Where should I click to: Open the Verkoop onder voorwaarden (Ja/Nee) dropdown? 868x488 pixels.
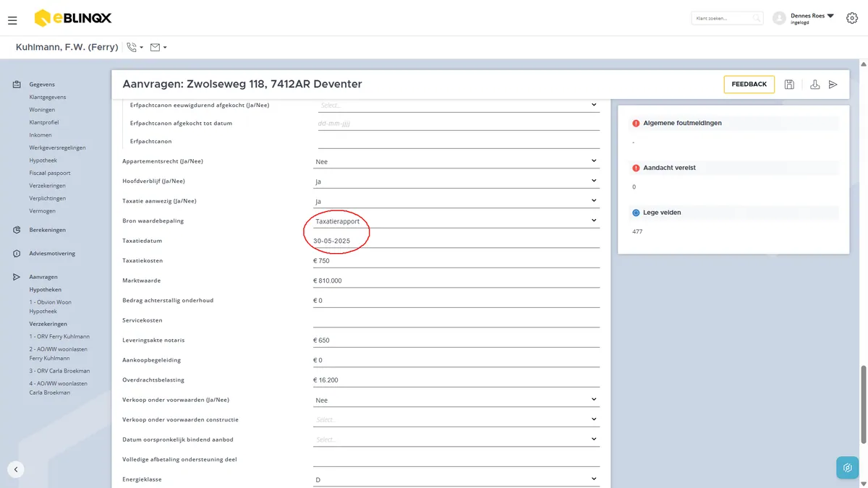pyautogui.click(x=456, y=400)
